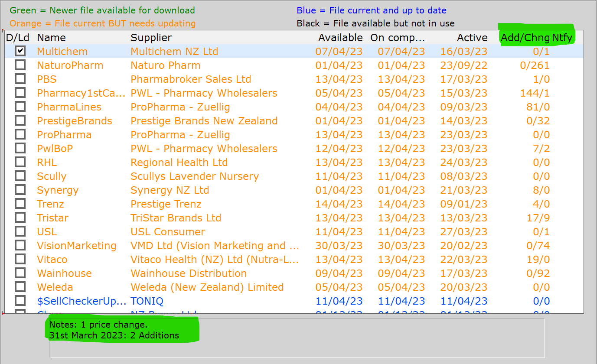Sort the list by the Name column

51,38
